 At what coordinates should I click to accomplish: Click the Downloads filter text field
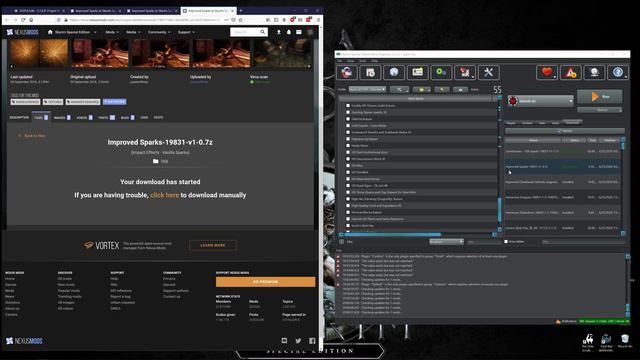pos(583,242)
